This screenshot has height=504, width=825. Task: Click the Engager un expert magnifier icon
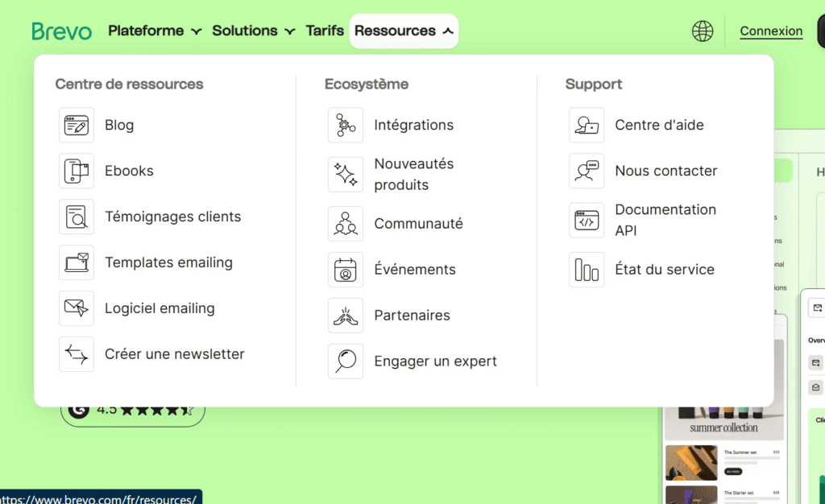coord(346,361)
